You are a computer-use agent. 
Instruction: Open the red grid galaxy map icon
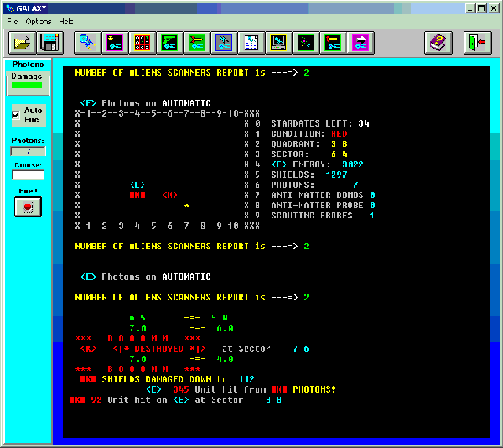[x=143, y=43]
